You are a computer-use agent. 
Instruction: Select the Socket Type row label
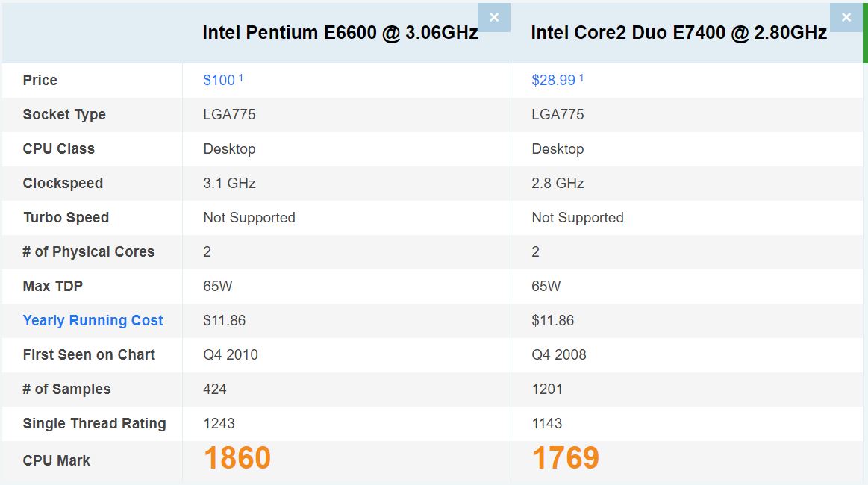(x=64, y=115)
